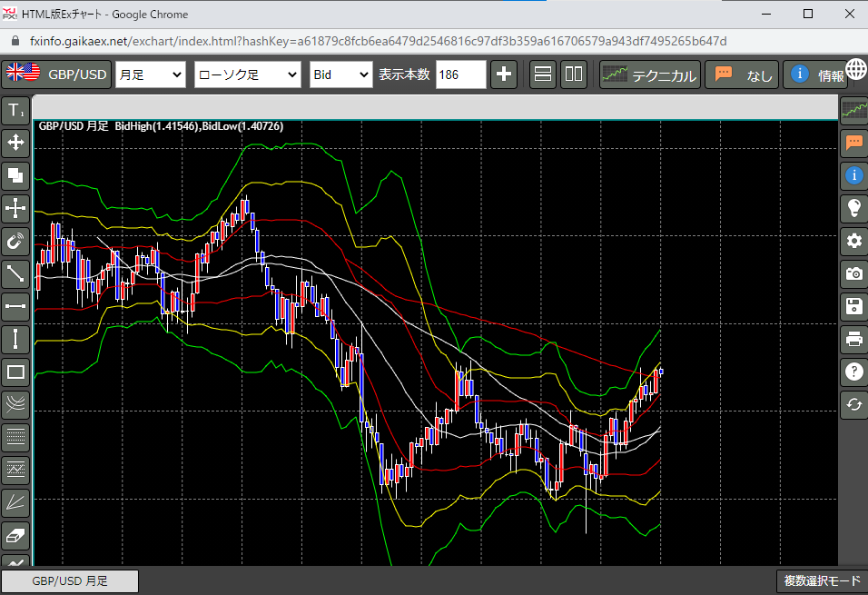868x595 pixels.
Task: Open the ローソク足 chart type dropdown
Action: (x=248, y=74)
